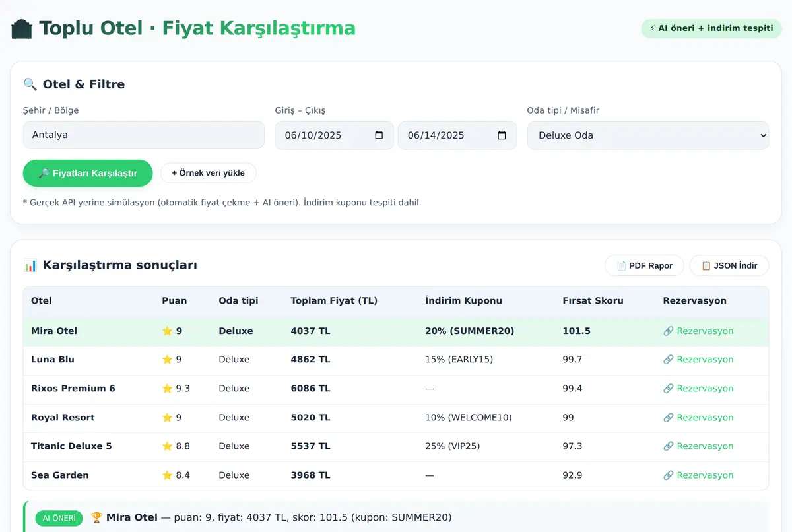Focus the check-out date field 06/14/2025
This screenshot has height=532, width=792.
pyautogui.click(x=457, y=135)
